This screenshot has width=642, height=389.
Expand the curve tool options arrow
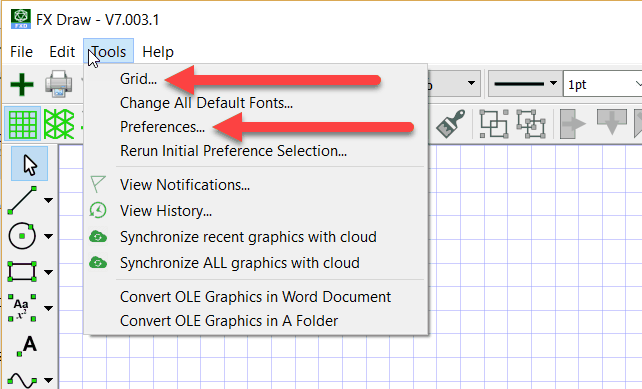(48, 380)
